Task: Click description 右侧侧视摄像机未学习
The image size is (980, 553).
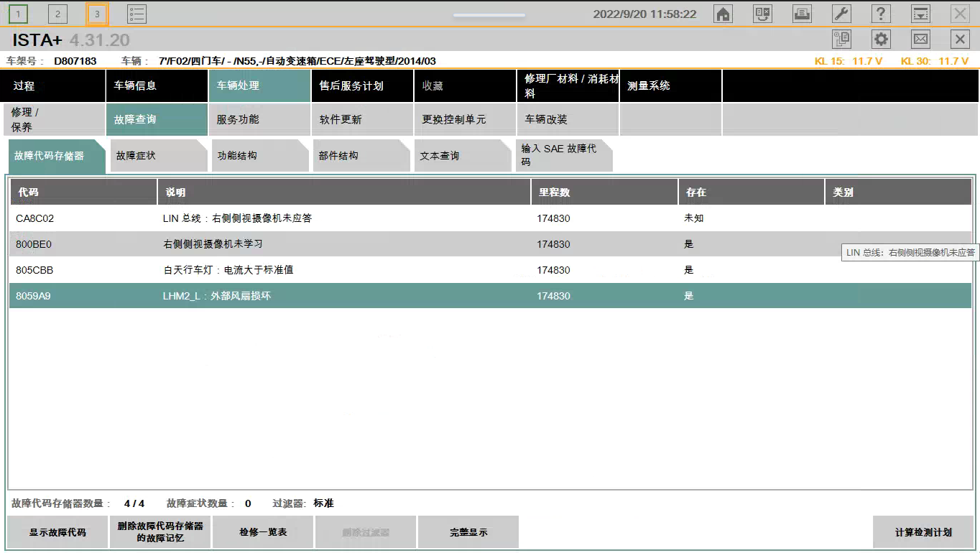Action: pyautogui.click(x=213, y=244)
